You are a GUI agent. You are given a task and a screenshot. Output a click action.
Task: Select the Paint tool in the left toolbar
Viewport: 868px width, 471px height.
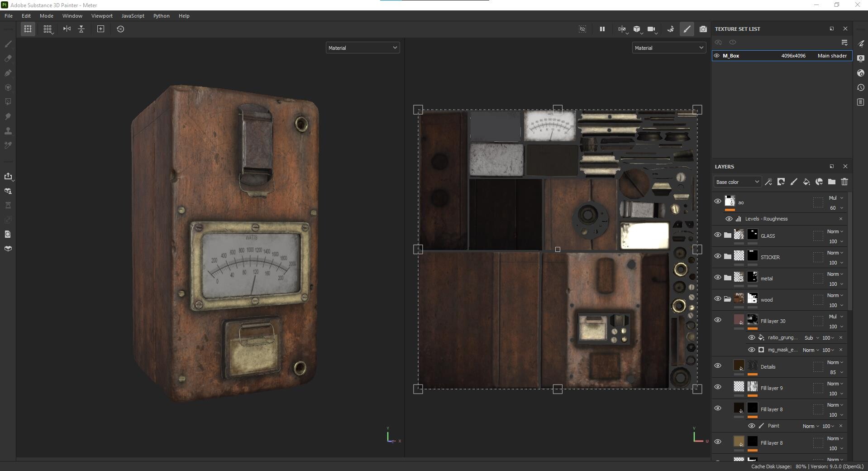[x=8, y=44]
